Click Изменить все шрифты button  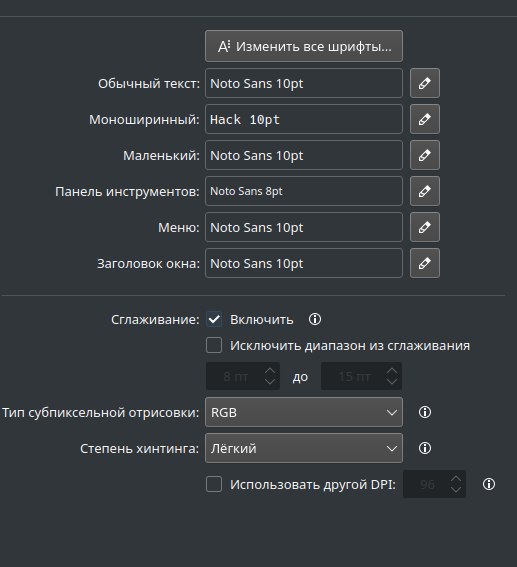[304, 46]
